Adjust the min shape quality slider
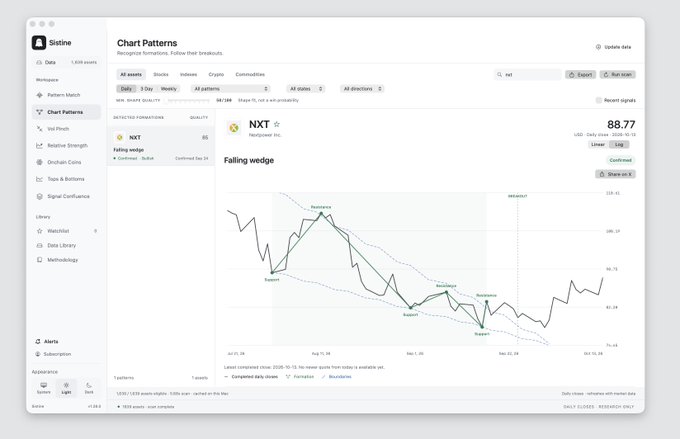The width and height of the screenshot is (680, 439). coord(188,100)
